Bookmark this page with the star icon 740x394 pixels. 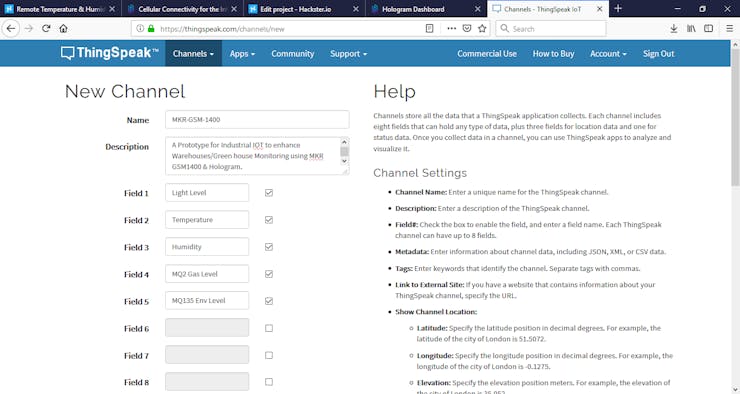[x=482, y=28]
